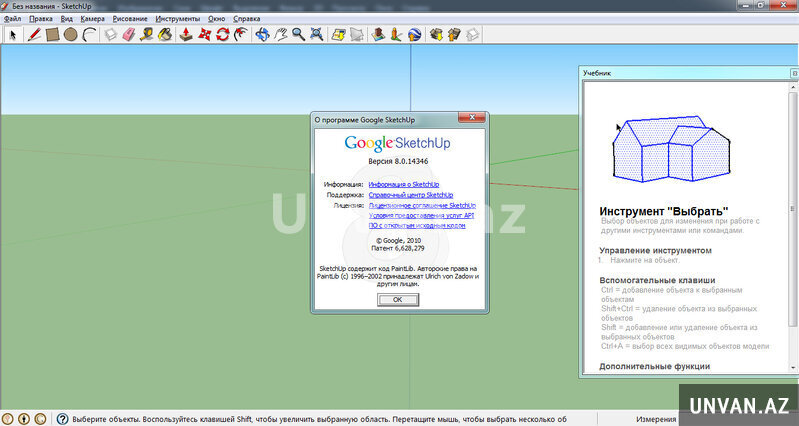Image resolution: width=799 pixels, height=426 pixels.
Task: Choose the Rectangle drawing tool
Action: (x=52, y=34)
